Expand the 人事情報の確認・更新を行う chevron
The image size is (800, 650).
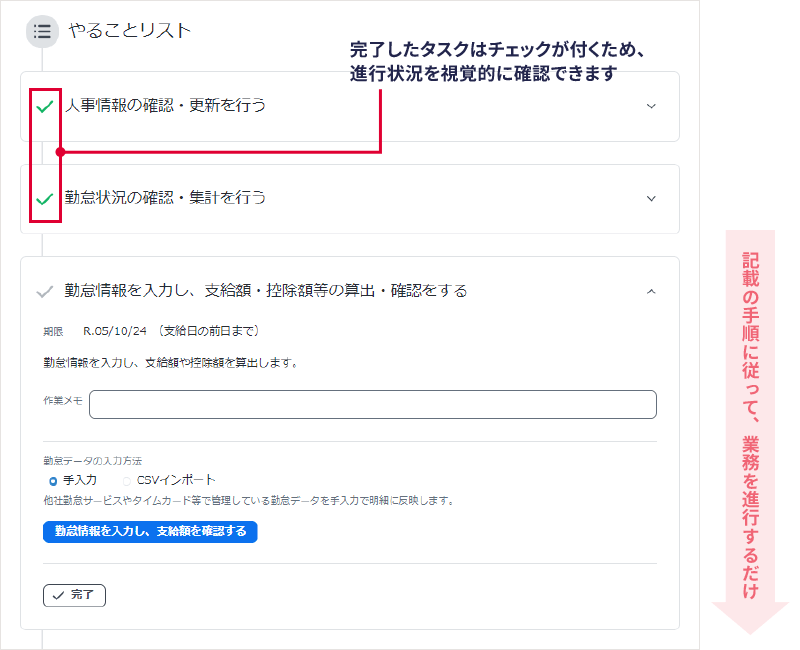pos(651,106)
